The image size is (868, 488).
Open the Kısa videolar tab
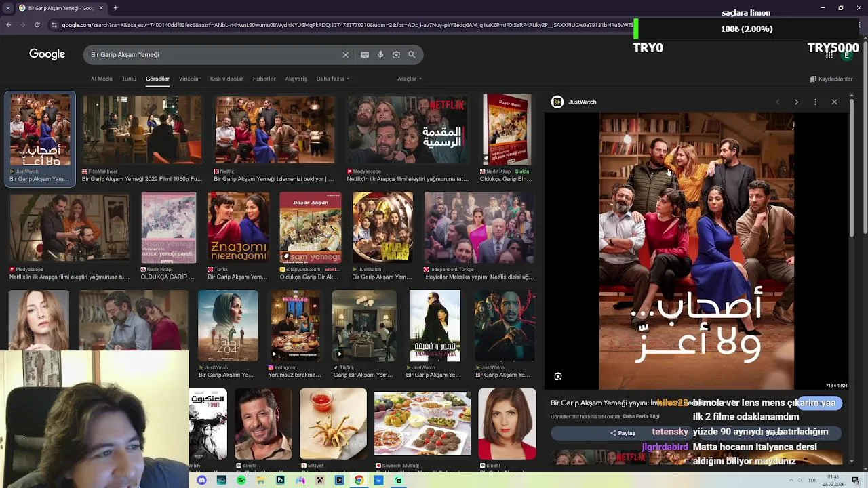point(226,79)
